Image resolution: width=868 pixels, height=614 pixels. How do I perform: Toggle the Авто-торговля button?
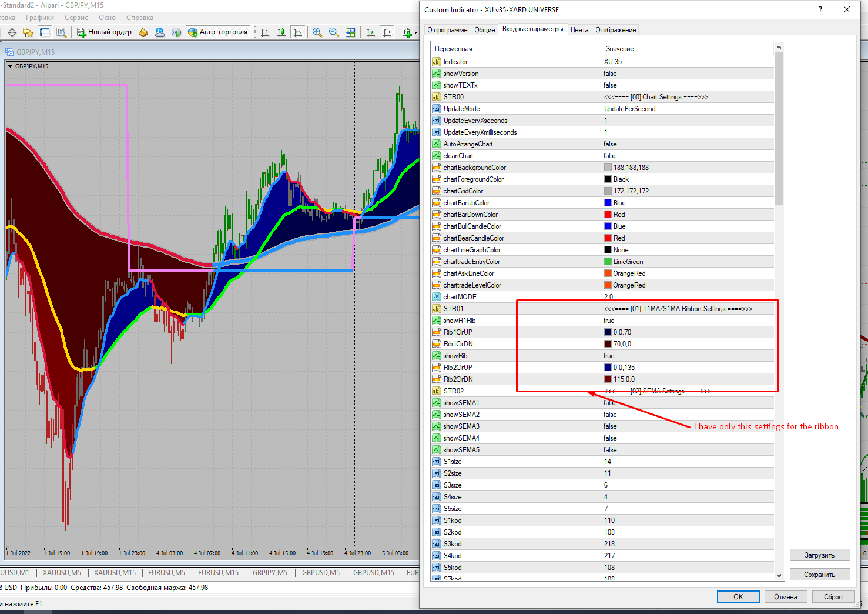click(x=217, y=32)
